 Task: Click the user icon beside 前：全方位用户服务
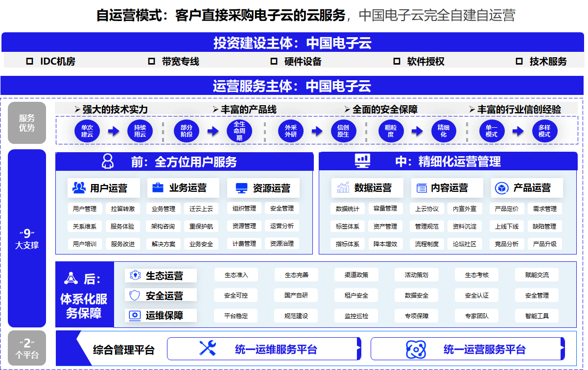[x=107, y=161]
